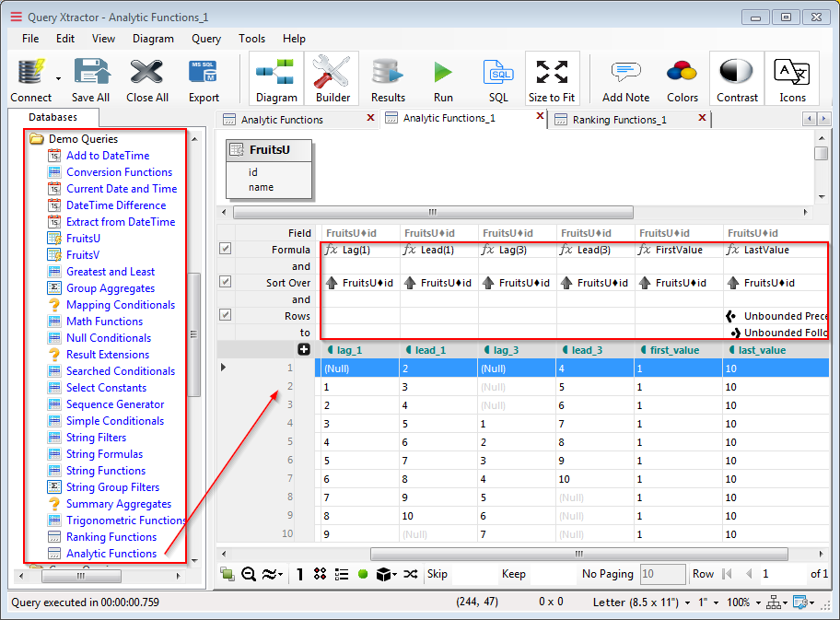The height and width of the screenshot is (620, 840).
Task: Export the query to MS SQL
Action: tap(204, 77)
